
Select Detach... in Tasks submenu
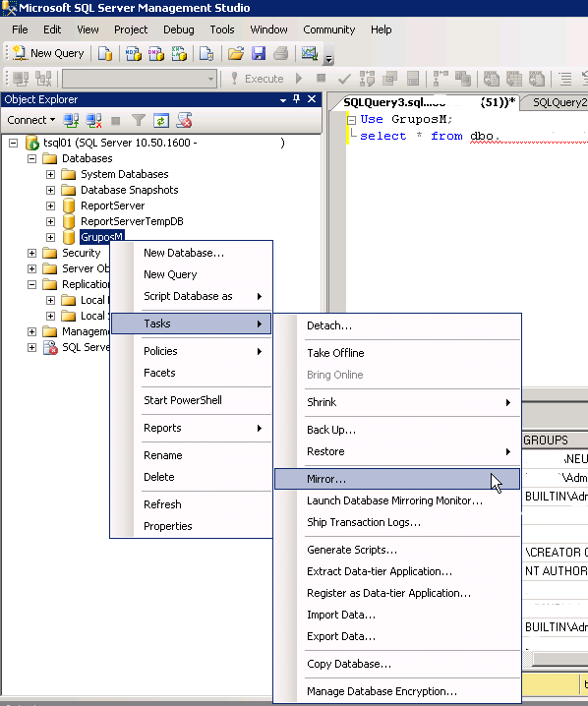click(x=397, y=325)
